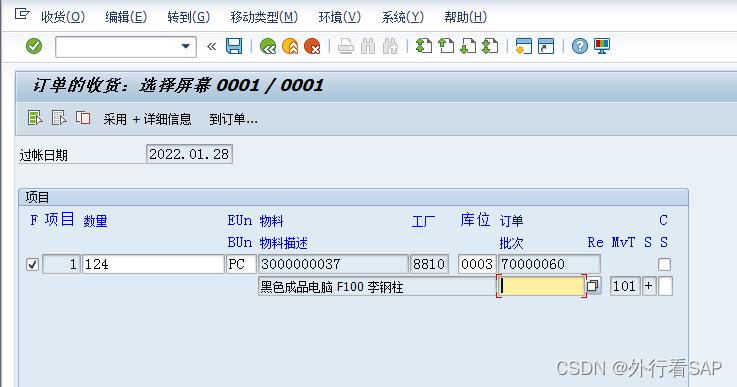Click the Create New Session icon

523,46
